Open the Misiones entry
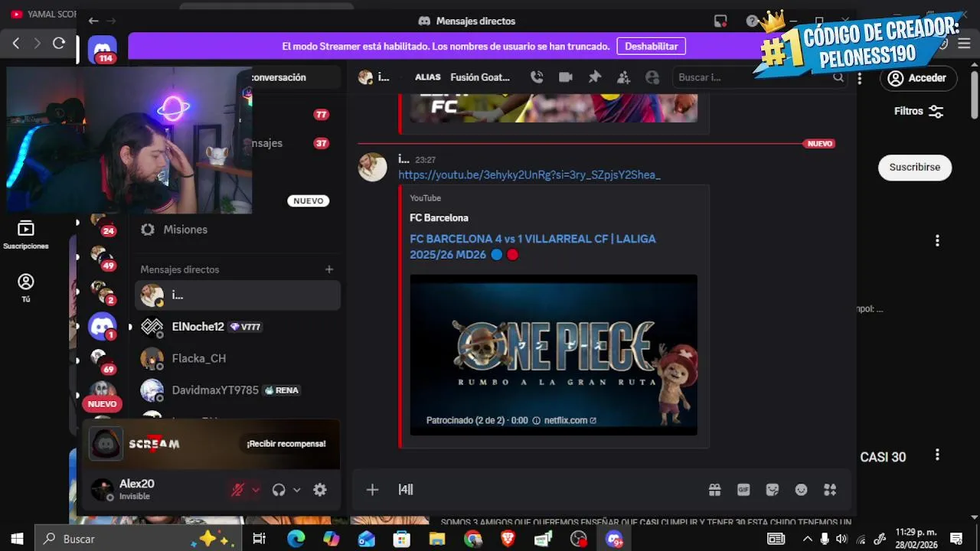This screenshot has width=980, height=551. tap(237, 230)
